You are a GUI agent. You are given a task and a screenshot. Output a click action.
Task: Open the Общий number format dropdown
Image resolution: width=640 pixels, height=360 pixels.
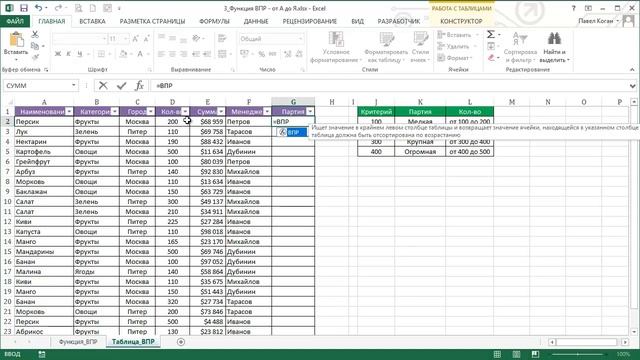[x=301, y=39]
